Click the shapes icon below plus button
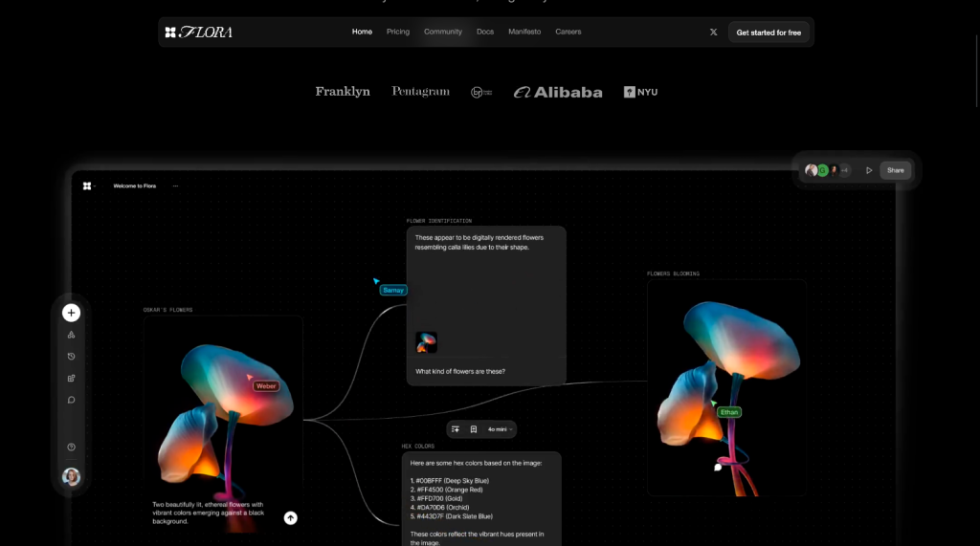Image resolution: width=980 pixels, height=546 pixels. pos(72,335)
